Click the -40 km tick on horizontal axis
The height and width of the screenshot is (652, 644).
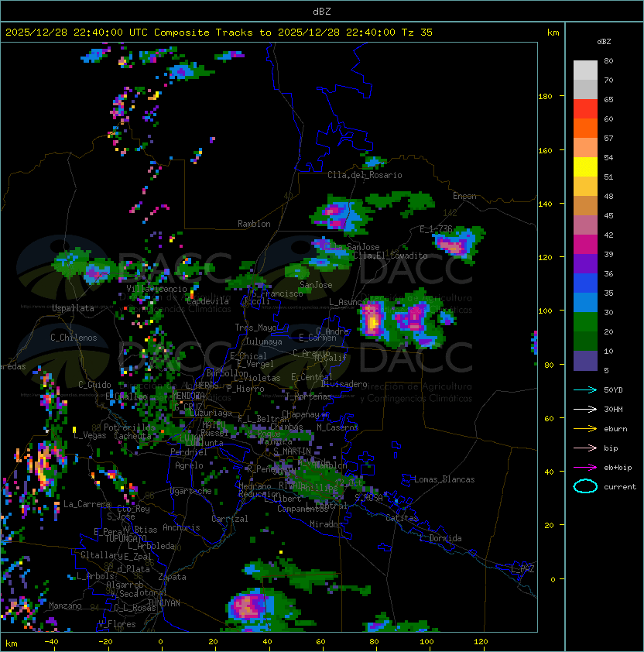point(52,642)
